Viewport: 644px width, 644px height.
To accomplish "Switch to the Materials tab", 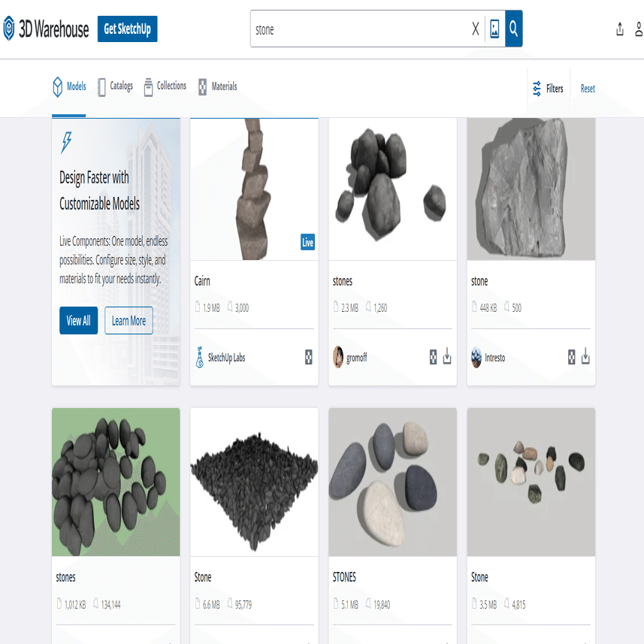I will pos(218,86).
